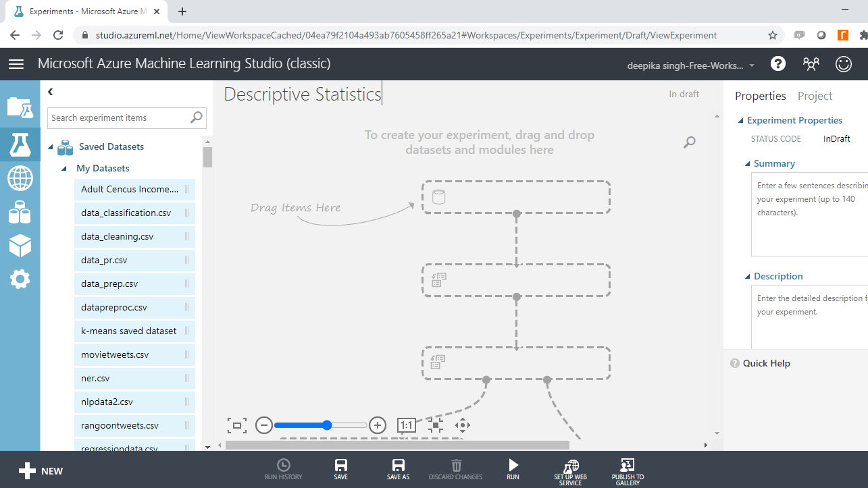Click the pan mode arrows icon
Screen dimensions: 868x488
(x=463, y=425)
